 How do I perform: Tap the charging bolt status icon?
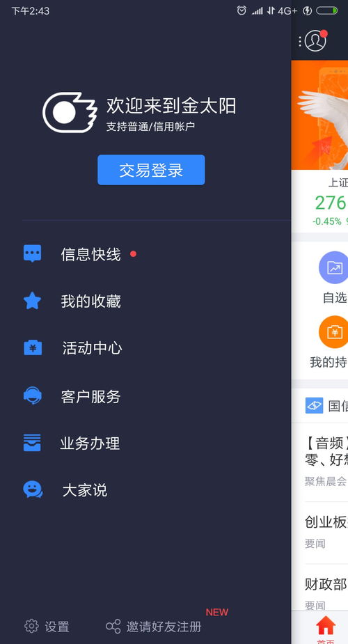pyautogui.click(x=307, y=10)
